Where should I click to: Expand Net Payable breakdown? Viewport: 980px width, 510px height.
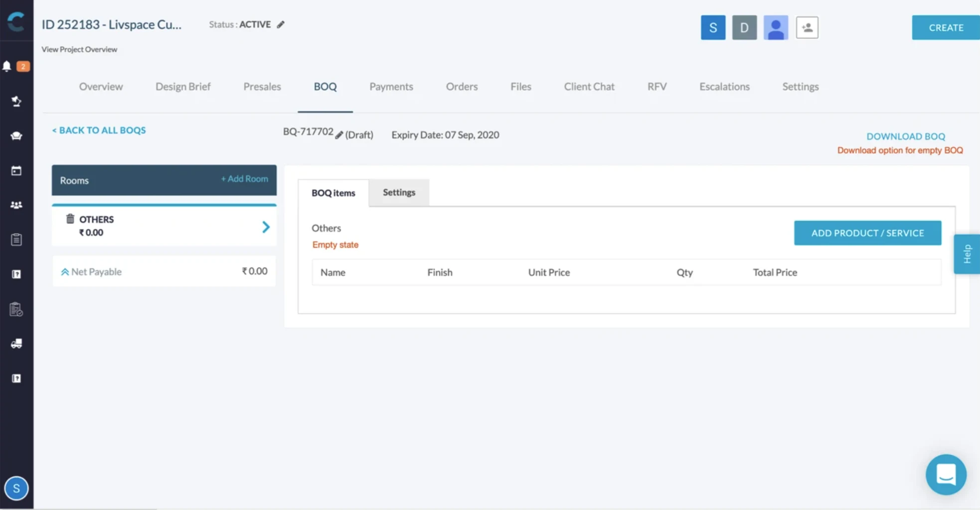pyautogui.click(x=65, y=272)
